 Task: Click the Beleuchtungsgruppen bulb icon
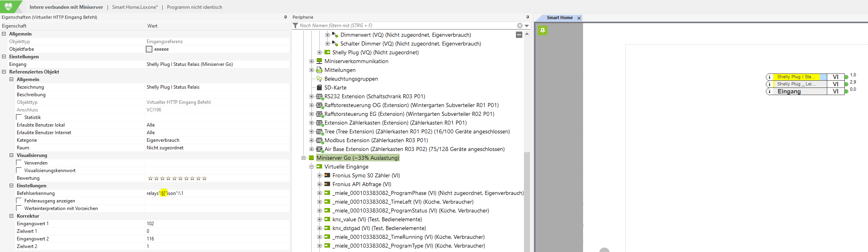(x=319, y=79)
